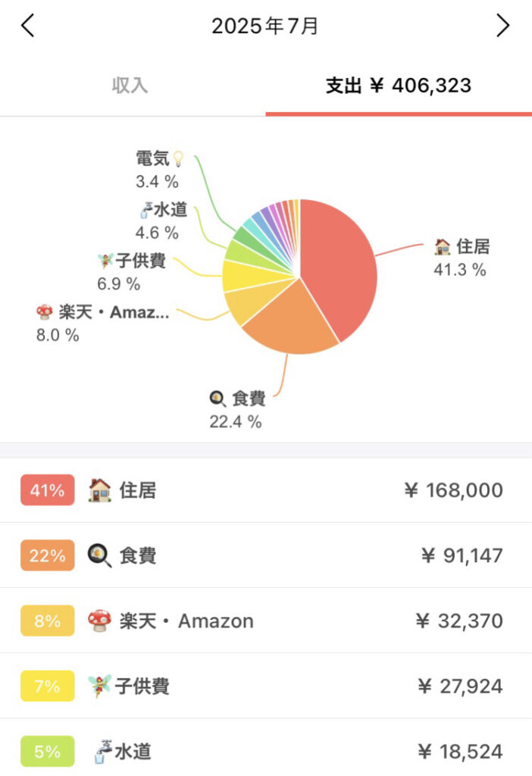Open 住居 category amount ¥168,000
The image size is (532, 776).
click(x=453, y=490)
